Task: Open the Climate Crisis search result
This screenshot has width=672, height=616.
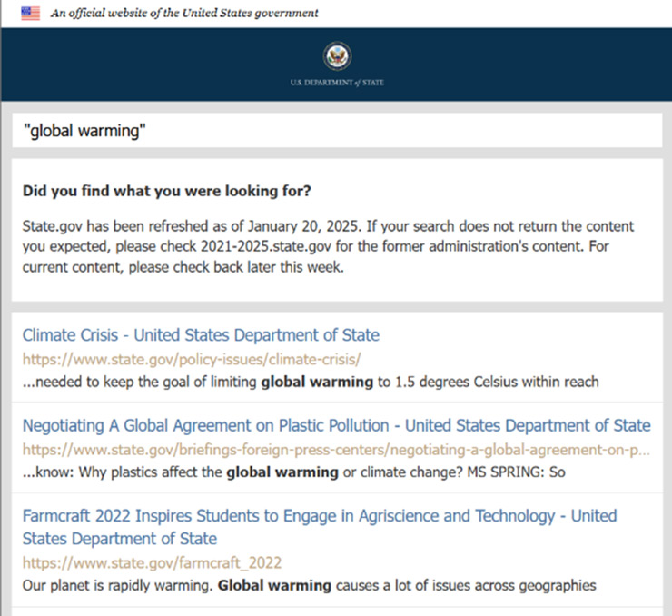Action: (x=201, y=335)
